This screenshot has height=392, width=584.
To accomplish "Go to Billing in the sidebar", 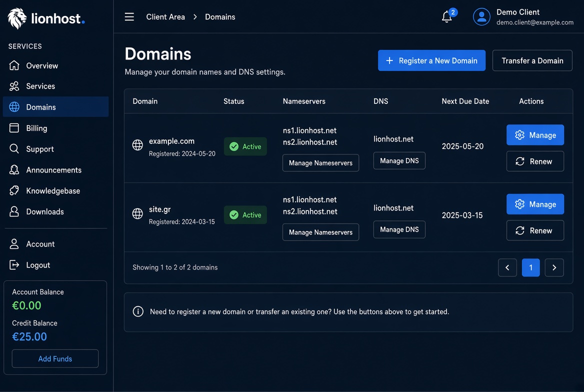I will point(56,128).
